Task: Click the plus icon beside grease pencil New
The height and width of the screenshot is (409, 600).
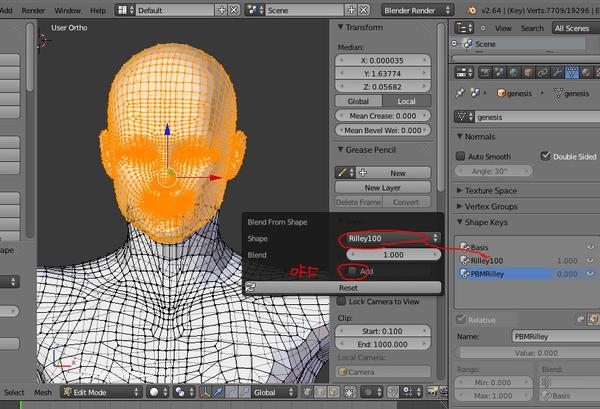Action: click(362, 173)
